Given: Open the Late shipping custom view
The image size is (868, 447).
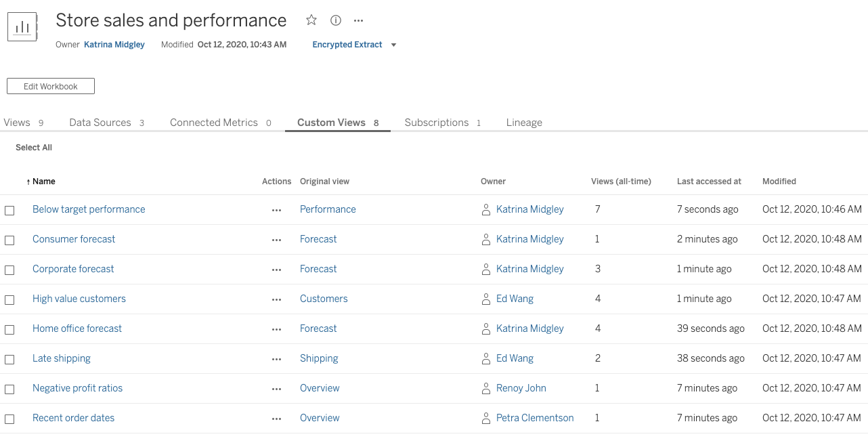Looking at the screenshot, I should 62,358.
